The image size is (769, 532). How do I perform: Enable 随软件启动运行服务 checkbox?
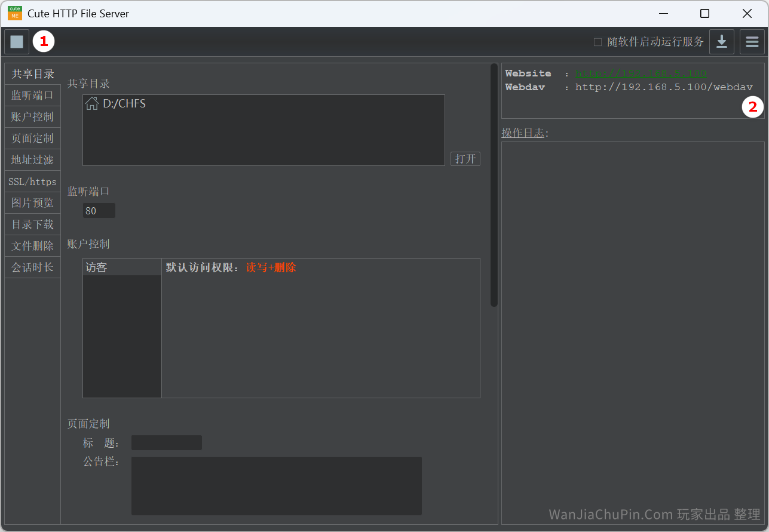pos(597,41)
